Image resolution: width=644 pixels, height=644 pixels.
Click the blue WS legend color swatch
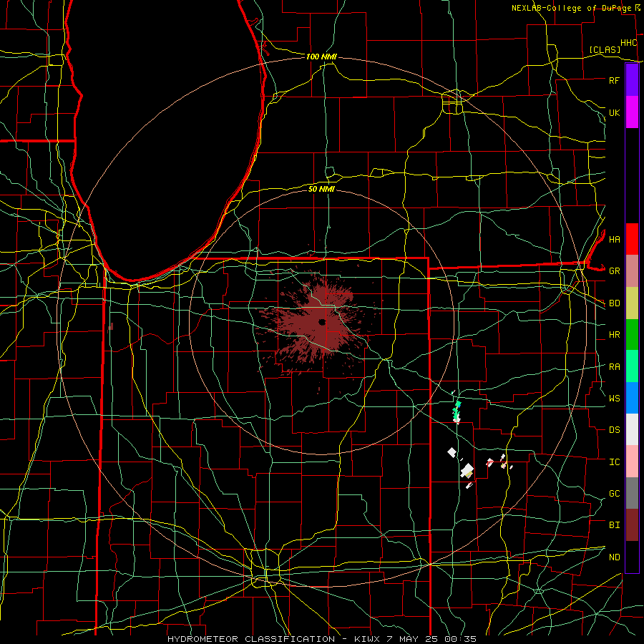click(x=632, y=398)
